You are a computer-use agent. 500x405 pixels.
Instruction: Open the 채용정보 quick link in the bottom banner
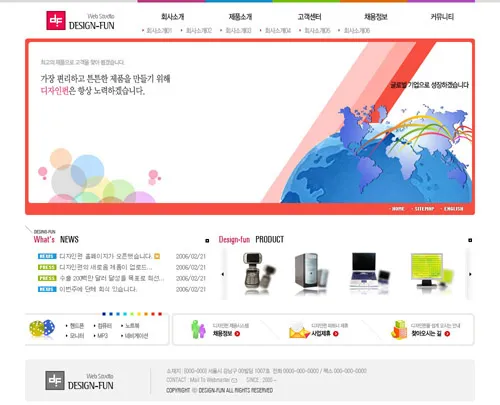222,333
